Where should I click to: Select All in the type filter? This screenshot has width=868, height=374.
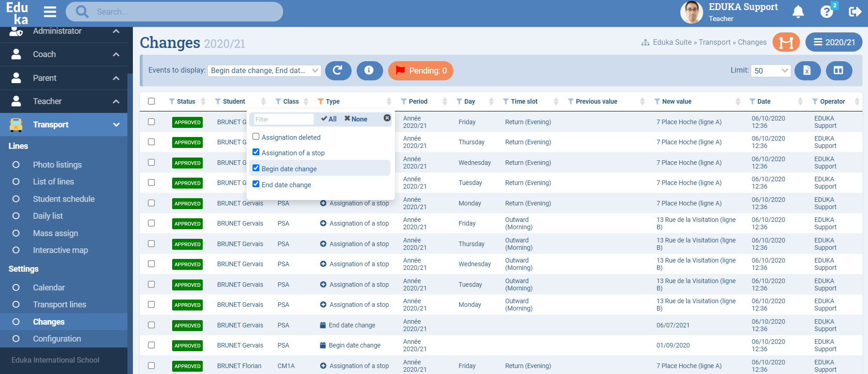click(329, 119)
